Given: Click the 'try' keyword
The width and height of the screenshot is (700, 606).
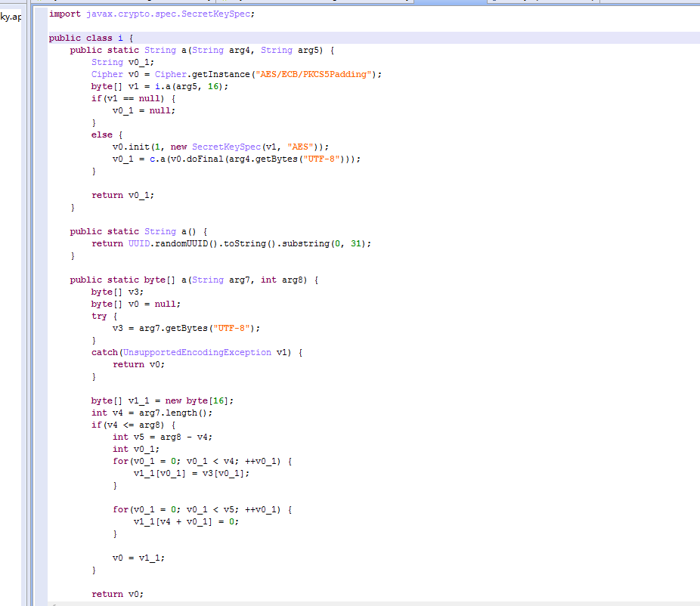Looking at the screenshot, I should click(x=99, y=316).
